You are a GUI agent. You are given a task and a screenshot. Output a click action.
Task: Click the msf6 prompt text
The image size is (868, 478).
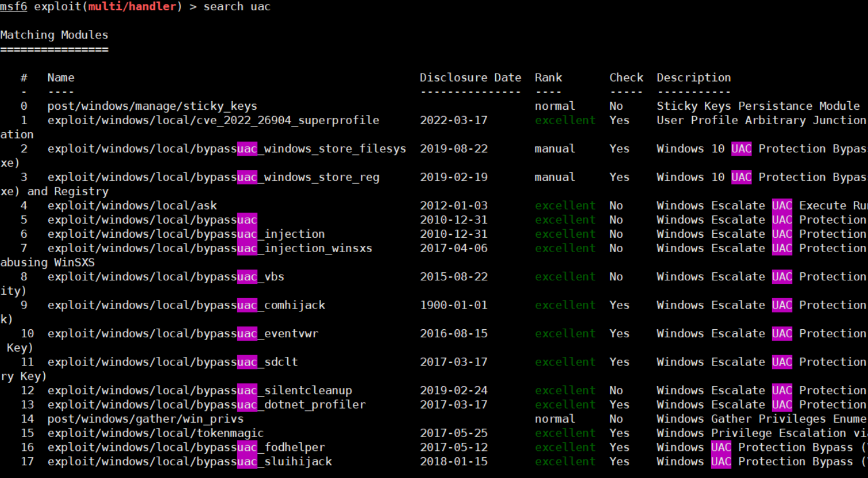pos(14,7)
